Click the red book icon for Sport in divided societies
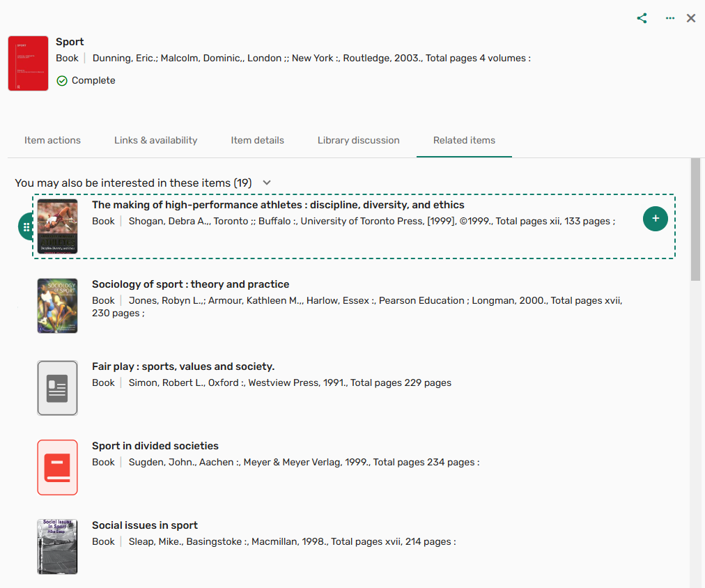The image size is (705, 588). [x=58, y=467]
